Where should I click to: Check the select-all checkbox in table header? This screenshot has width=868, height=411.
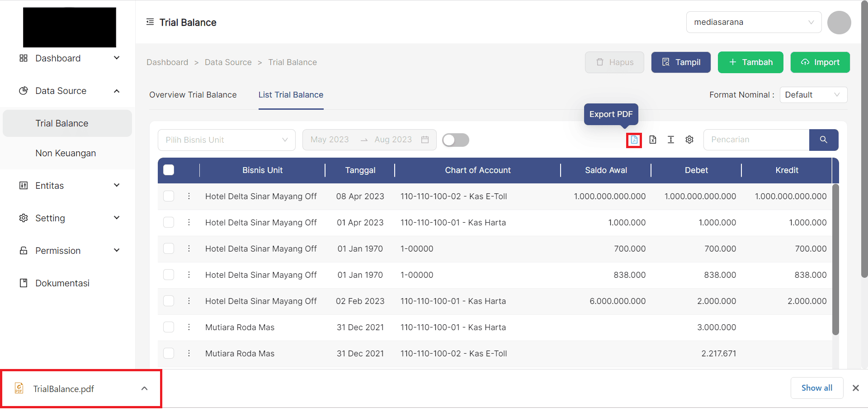pyautogui.click(x=169, y=170)
